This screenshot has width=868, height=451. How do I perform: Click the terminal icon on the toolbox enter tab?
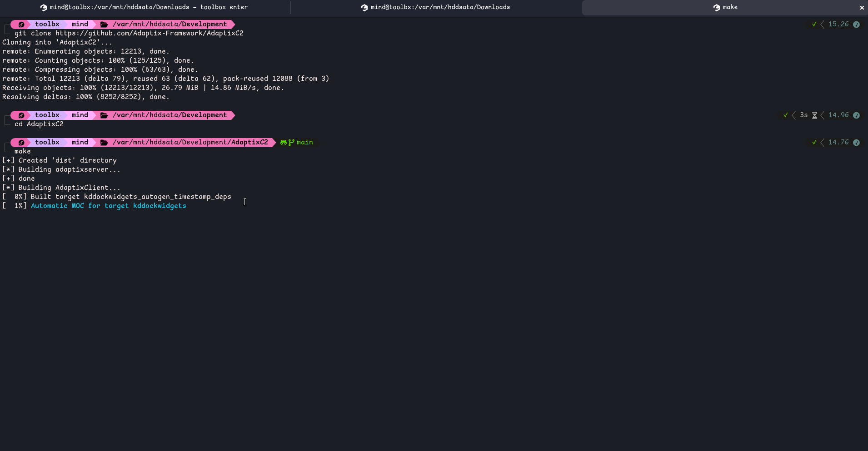pyautogui.click(x=44, y=8)
